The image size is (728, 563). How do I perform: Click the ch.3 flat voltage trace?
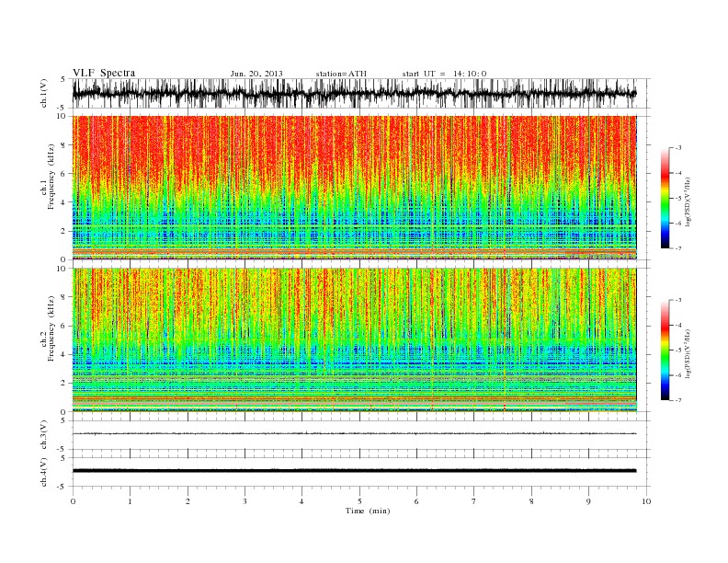[x=354, y=433]
